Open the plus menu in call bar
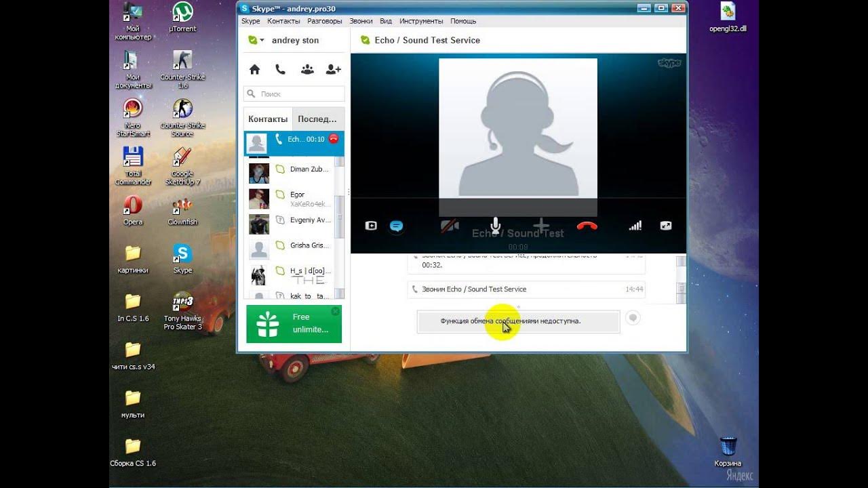The height and width of the screenshot is (488, 868). (x=540, y=226)
